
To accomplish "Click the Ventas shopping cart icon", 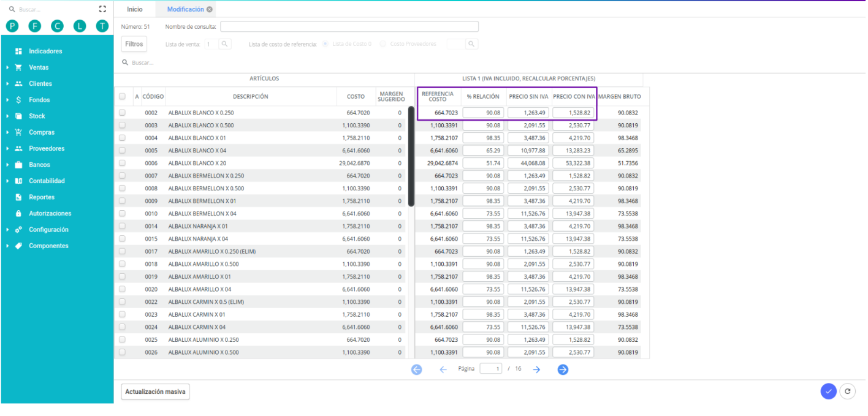I will [18, 67].
